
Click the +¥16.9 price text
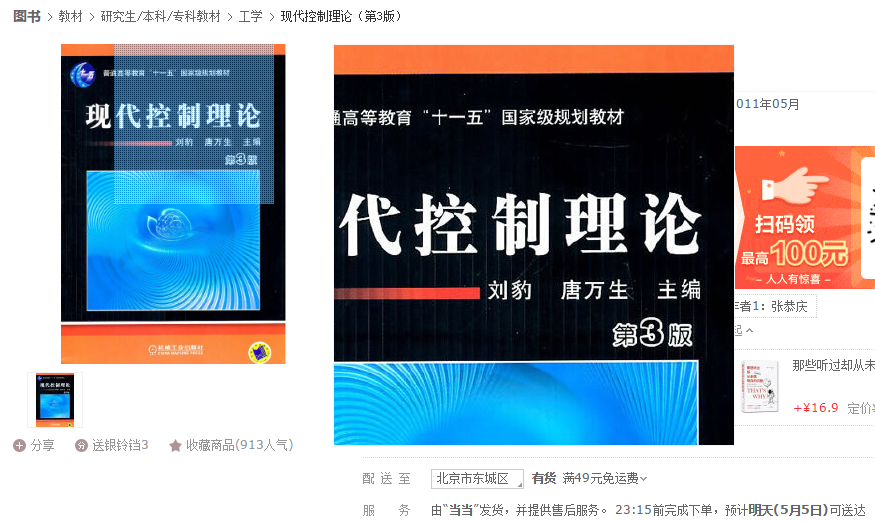(x=816, y=408)
